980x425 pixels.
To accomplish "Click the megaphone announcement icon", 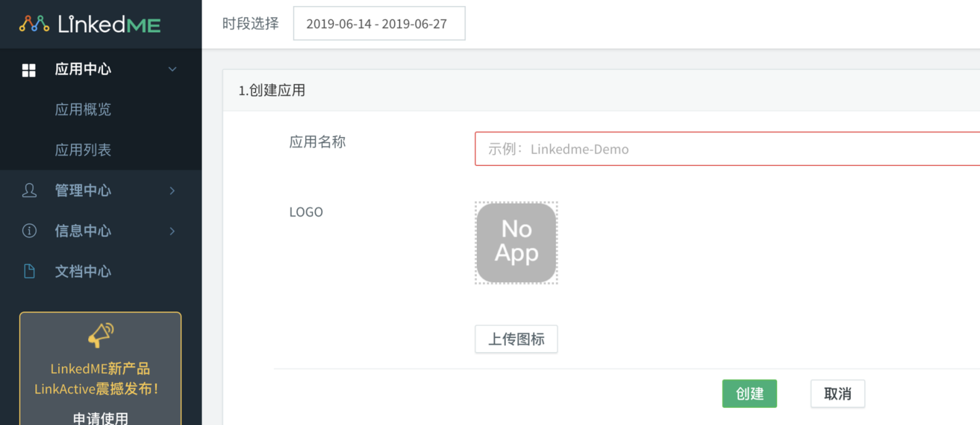I will 101,335.
